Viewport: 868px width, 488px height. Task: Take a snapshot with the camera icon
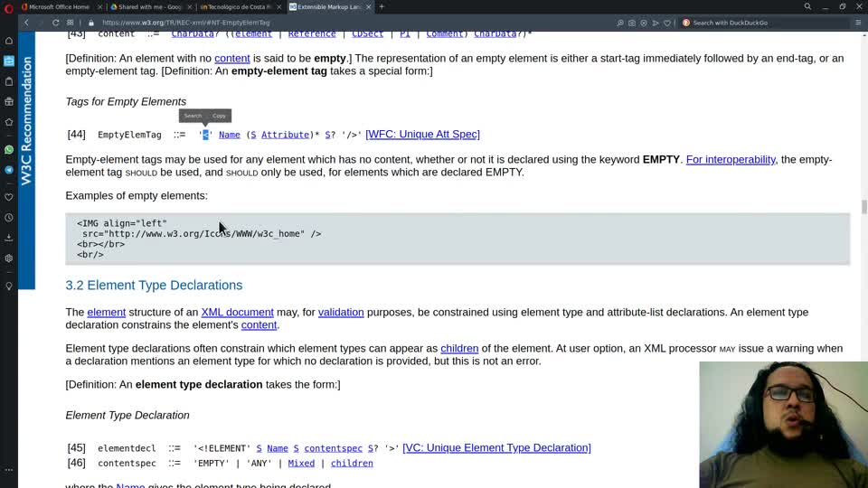[632, 23]
